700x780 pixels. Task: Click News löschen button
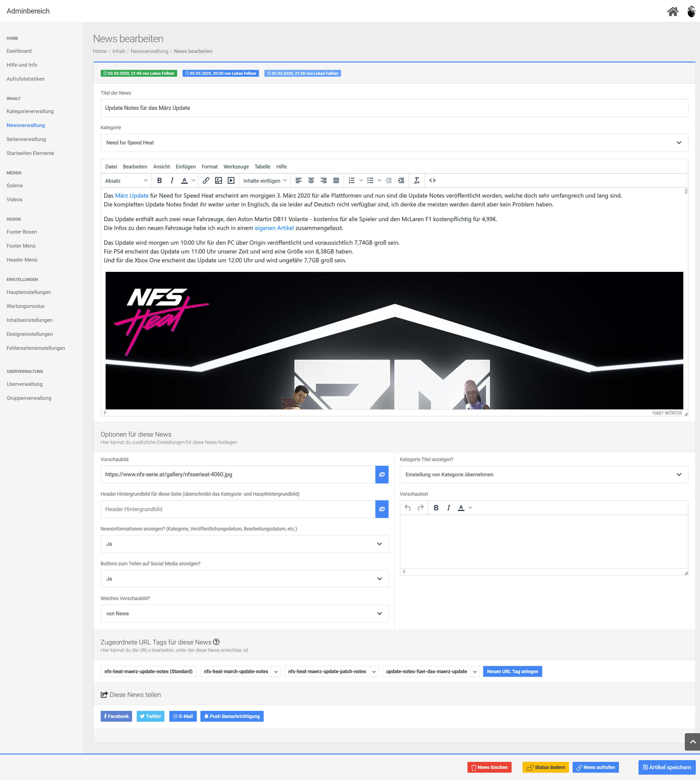pos(489,767)
